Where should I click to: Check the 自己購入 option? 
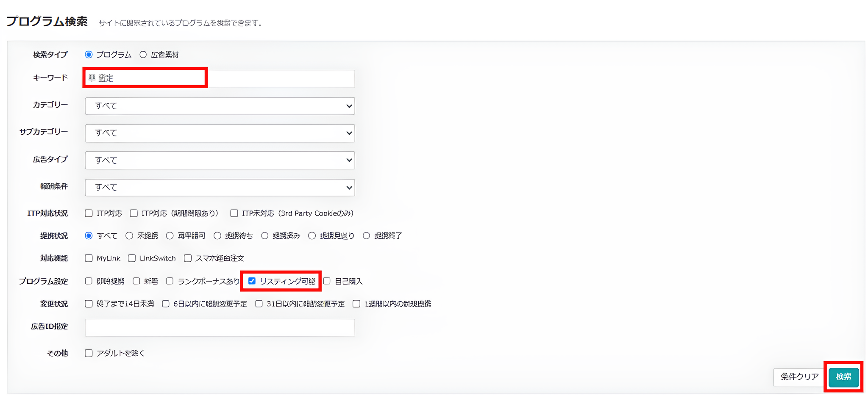click(x=327, y=281)
